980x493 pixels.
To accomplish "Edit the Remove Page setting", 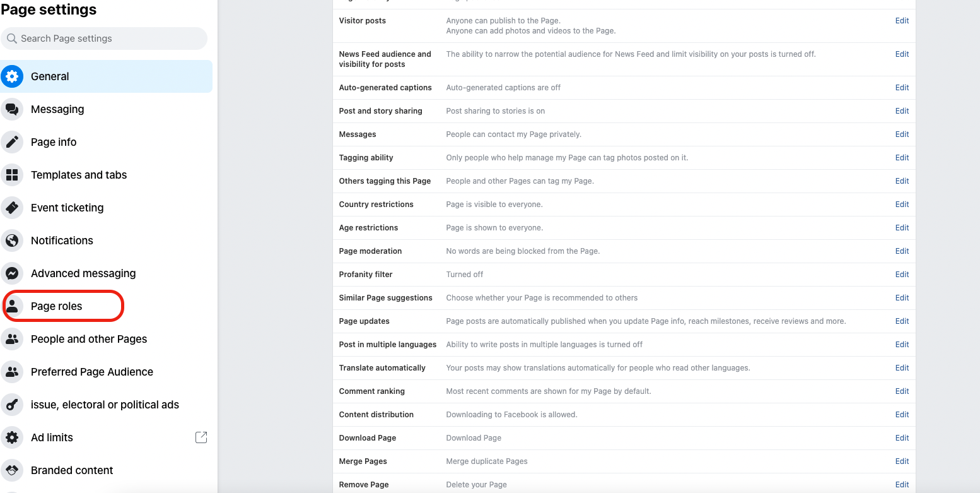I will (902, 485).
